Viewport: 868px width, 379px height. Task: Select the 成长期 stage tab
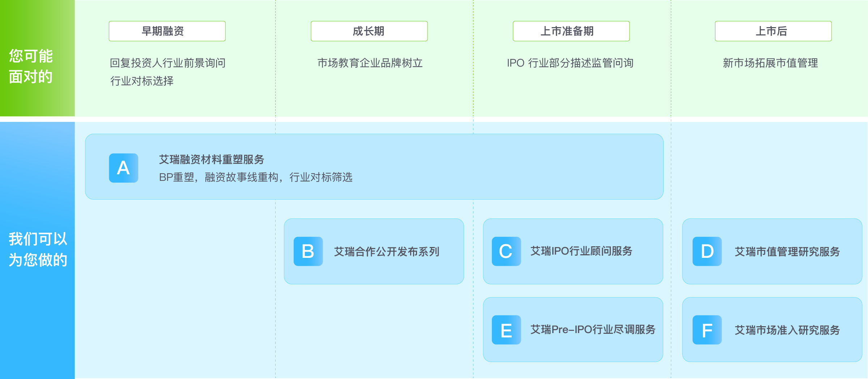point(369,31)
